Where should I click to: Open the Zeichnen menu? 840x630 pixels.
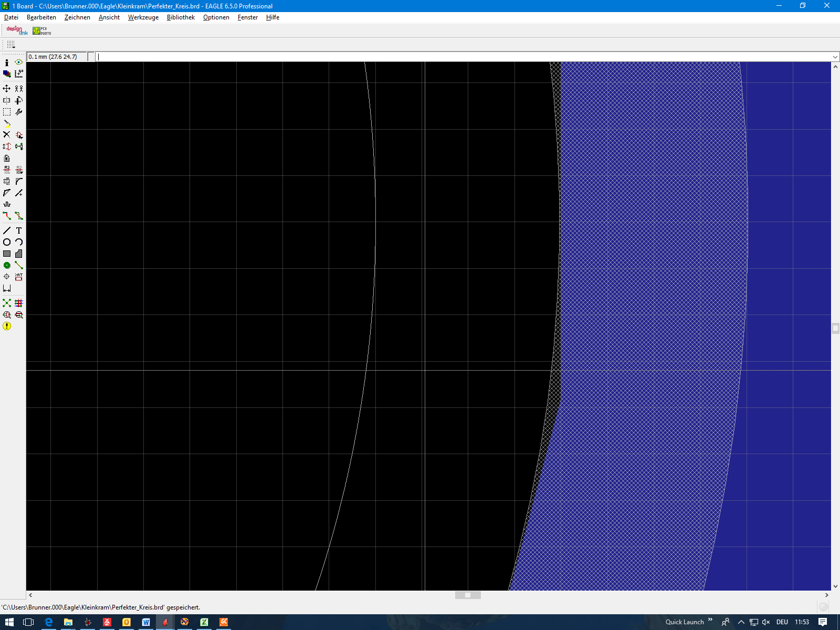click(77, 17)
